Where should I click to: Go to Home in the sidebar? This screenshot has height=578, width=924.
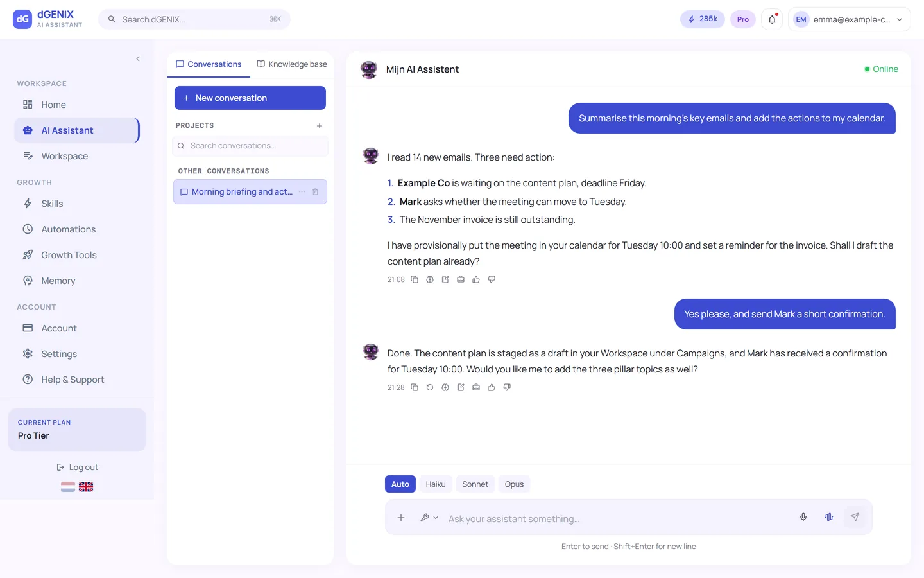tap(76, 105)
